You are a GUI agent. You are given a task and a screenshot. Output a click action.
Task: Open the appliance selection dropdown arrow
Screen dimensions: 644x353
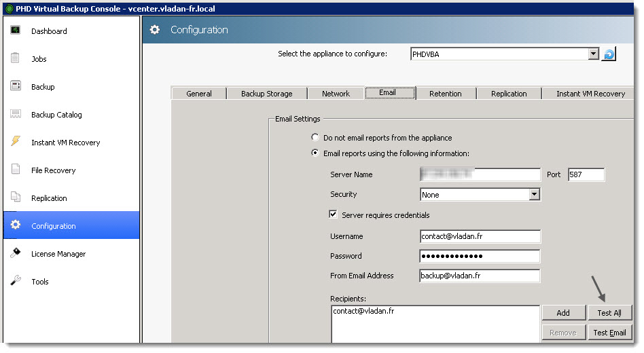[593, 54]
